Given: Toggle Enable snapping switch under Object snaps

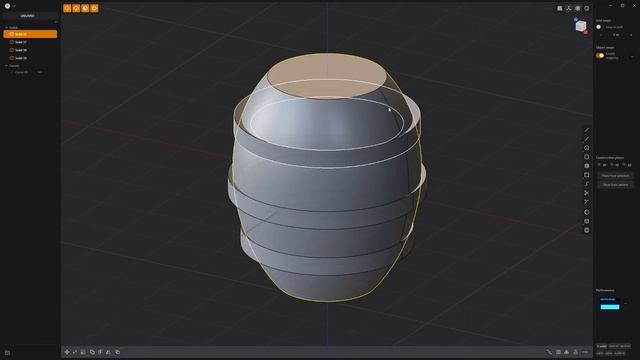Looking at the screenshot, I should (600, 56).
